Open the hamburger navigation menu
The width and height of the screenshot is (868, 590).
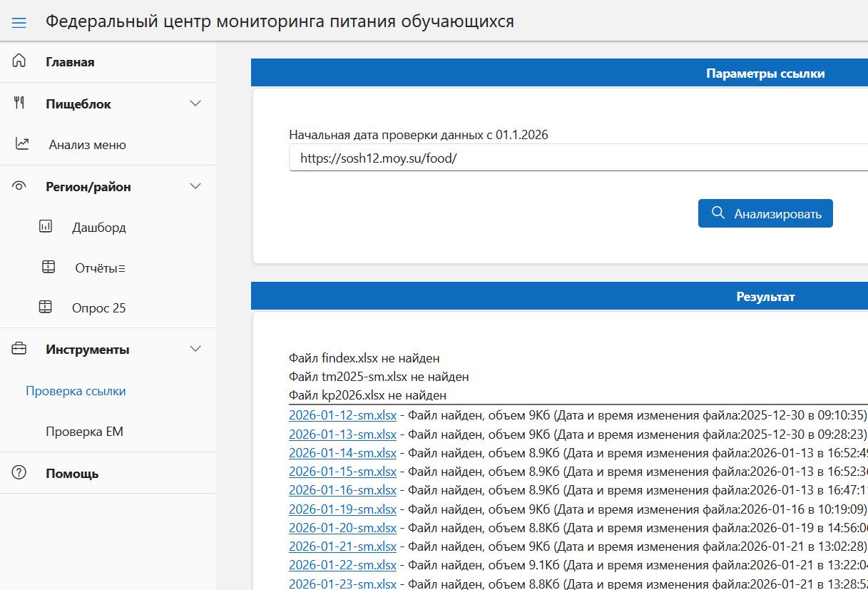click(19, 23)
